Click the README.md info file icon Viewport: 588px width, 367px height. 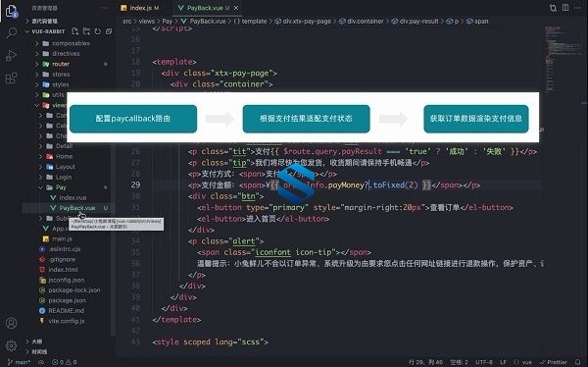click(42, 311)
